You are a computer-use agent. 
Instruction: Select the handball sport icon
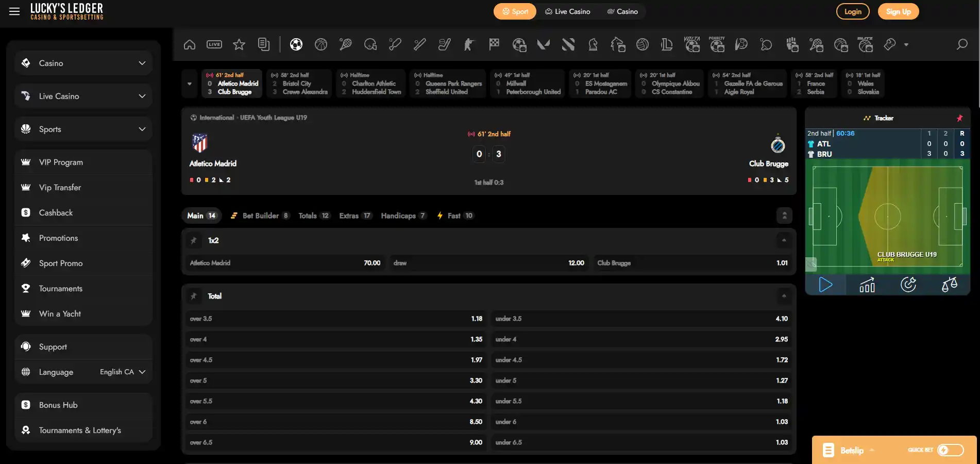[741, 45]
